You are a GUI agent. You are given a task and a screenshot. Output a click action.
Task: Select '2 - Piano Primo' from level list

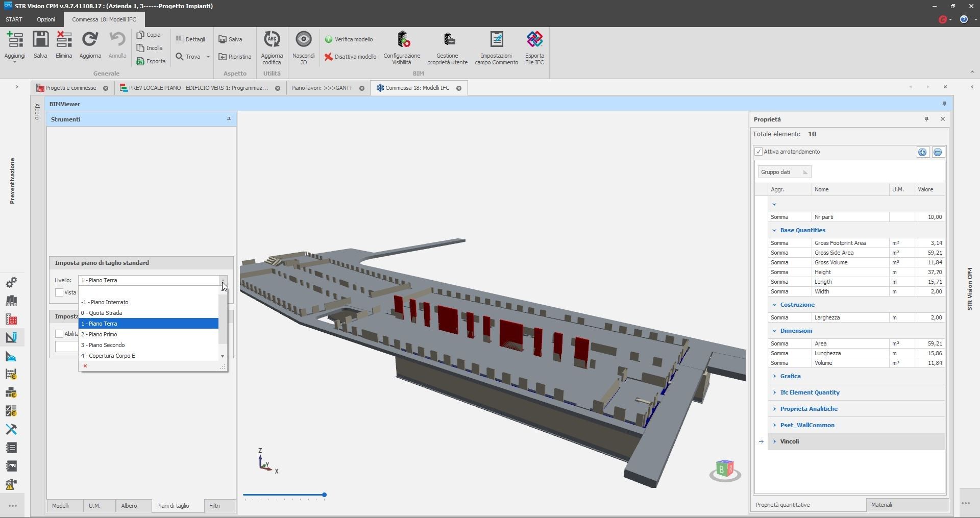pos(99,334)
